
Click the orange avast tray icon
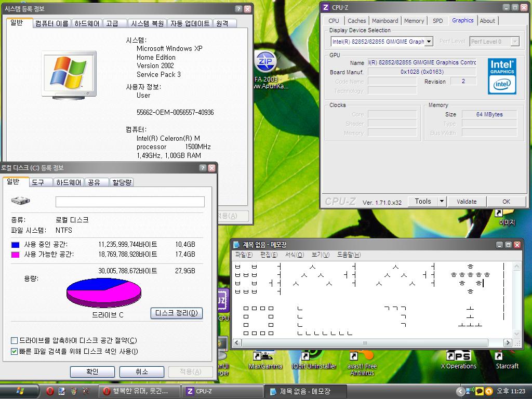point(488,391)
